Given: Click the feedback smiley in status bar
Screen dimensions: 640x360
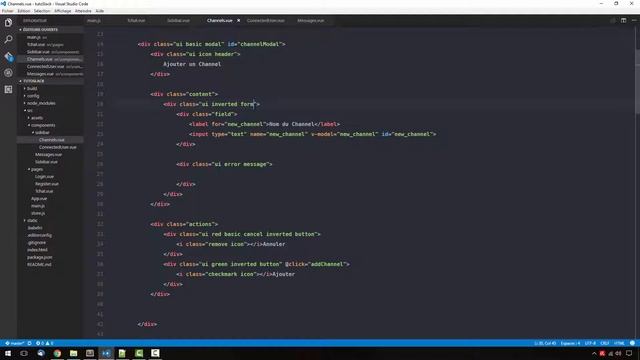Looking at the screenshot, I should click(632, 343).
